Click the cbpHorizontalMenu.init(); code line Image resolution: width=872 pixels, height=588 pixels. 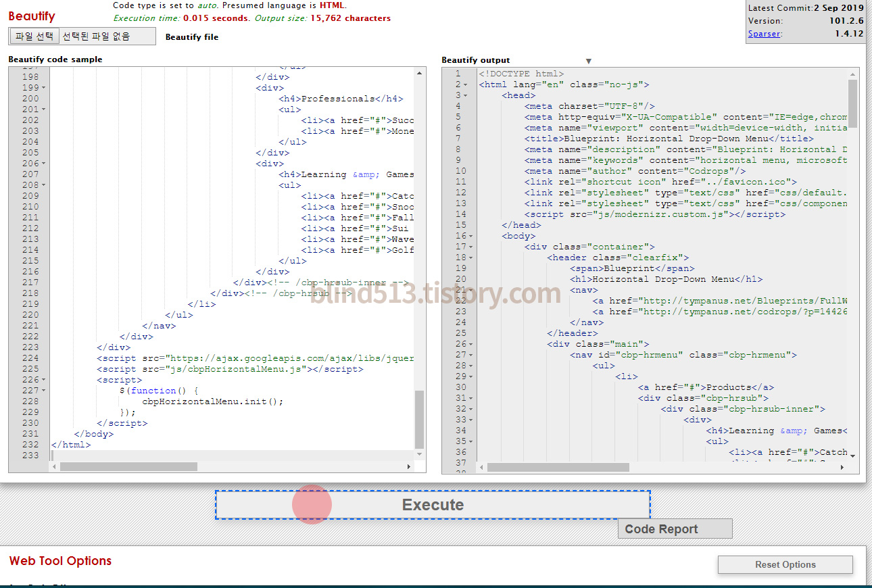[213, 401]
